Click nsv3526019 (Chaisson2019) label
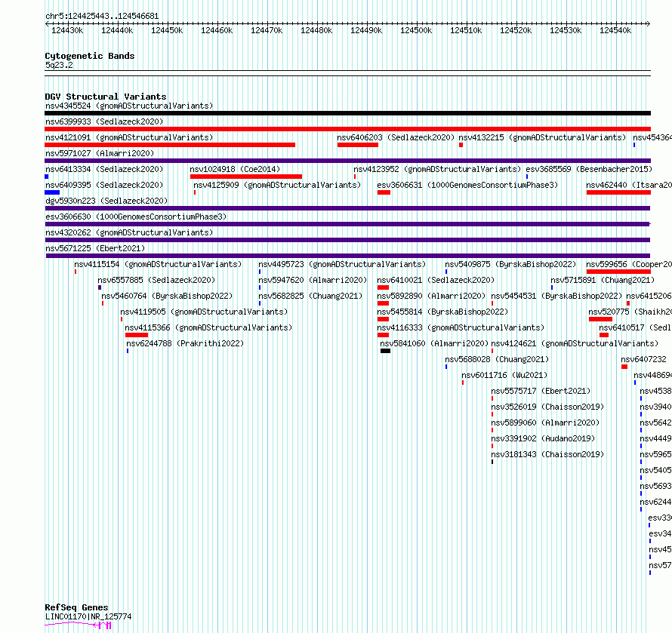This screenshot has height=633, width=672. pyautogui.click(x=547, y=407)
